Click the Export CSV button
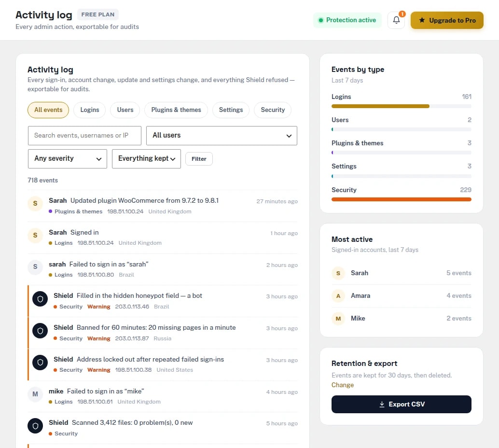This screenshot has height=448, width=499. (x=402, y=405)
